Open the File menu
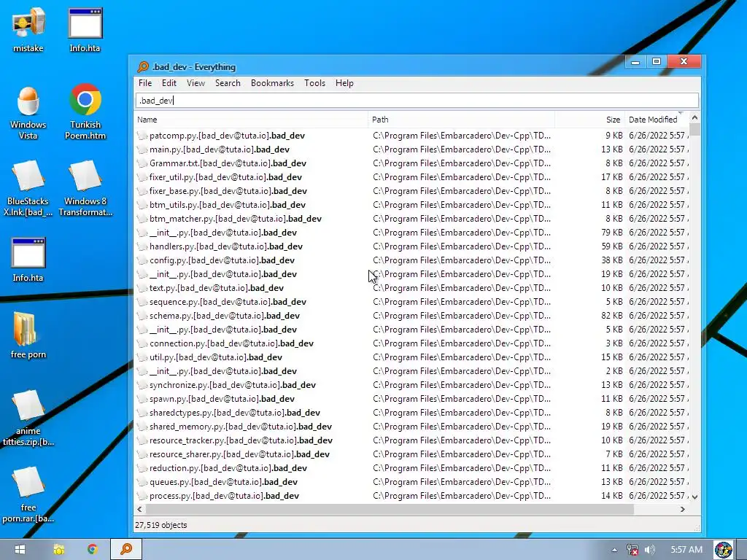Image resolution: width=747 pixels, height=560 pixels. (145, 83)
